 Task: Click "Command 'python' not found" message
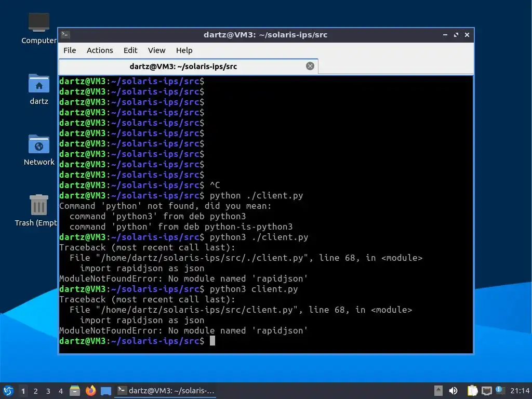point(165,206)
